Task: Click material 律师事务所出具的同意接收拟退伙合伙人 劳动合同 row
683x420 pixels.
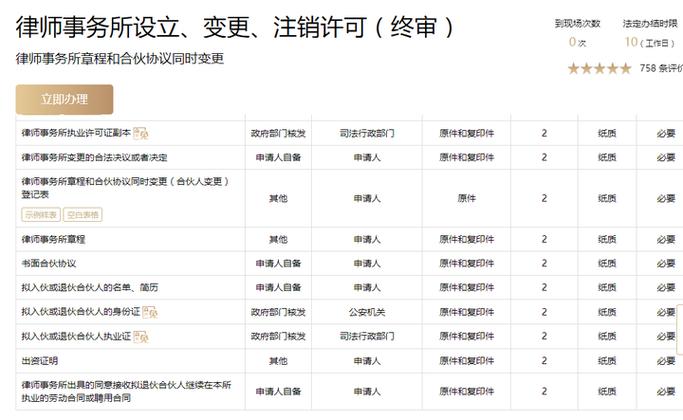Action: [x=126, y=391]
